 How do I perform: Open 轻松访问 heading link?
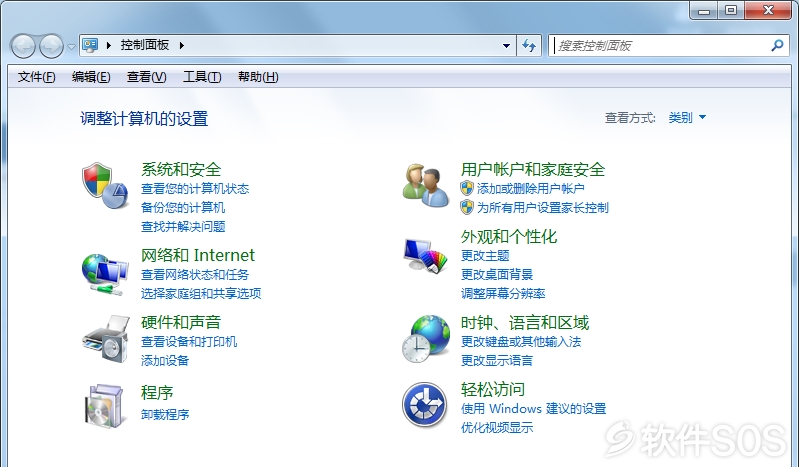[492, 390]
